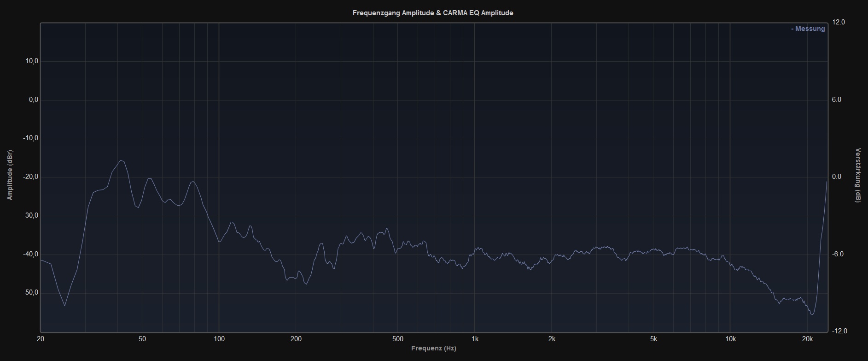Click the -12.0 gain tick label

pos(839,331)
